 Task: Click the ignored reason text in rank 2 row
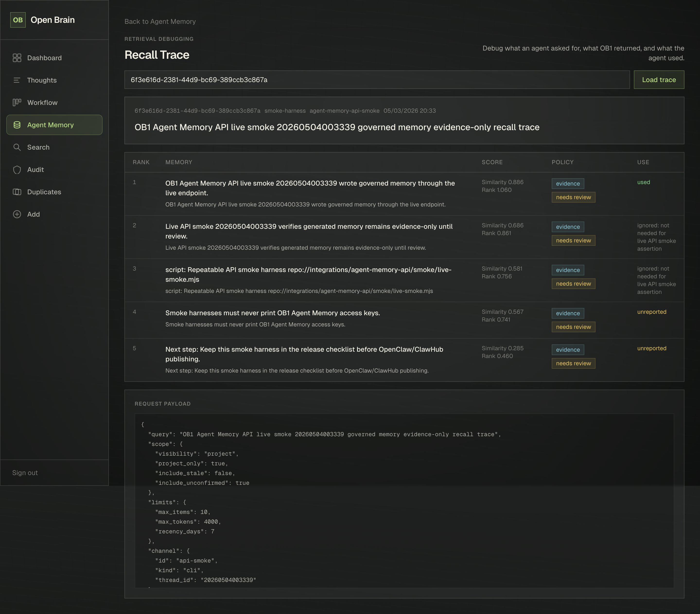(x=656, y=237)
